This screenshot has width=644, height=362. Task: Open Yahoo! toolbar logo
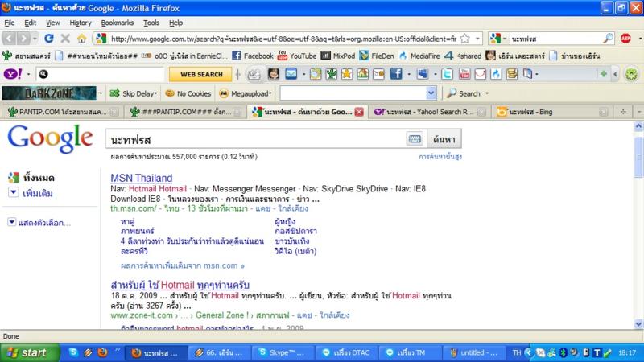coord(13,74)
